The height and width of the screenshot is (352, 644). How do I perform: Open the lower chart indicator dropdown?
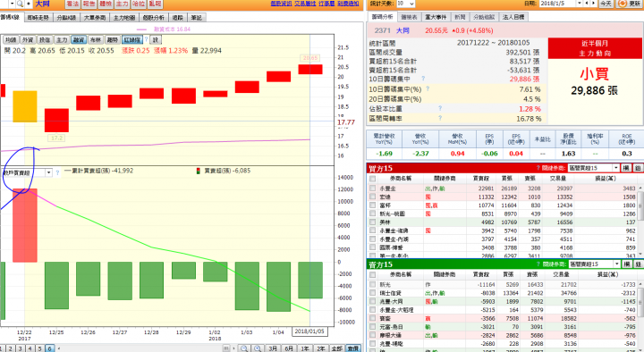(x=48, y=172)
